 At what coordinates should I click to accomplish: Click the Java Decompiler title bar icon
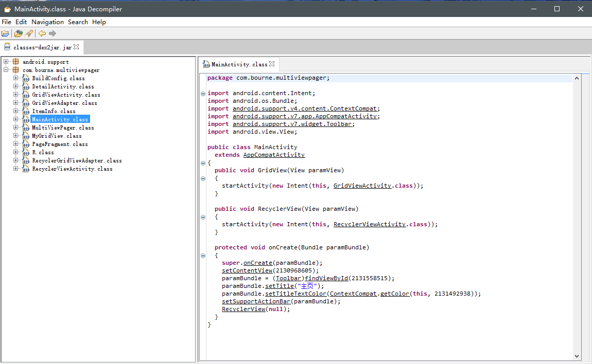[x=7, y=9]
